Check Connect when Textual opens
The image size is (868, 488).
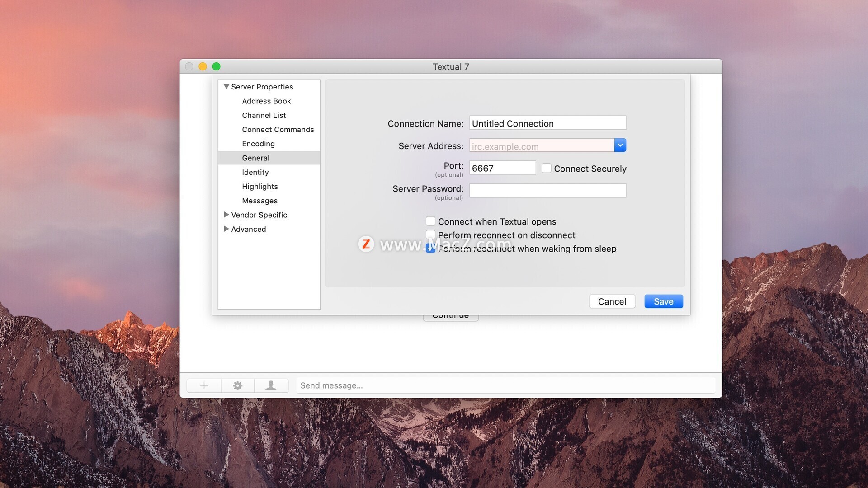[430, 221]
